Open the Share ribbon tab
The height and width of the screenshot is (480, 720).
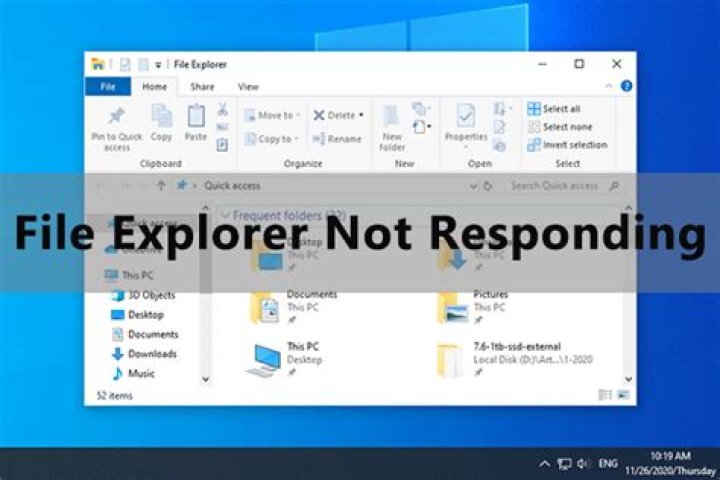coord(202,87)
